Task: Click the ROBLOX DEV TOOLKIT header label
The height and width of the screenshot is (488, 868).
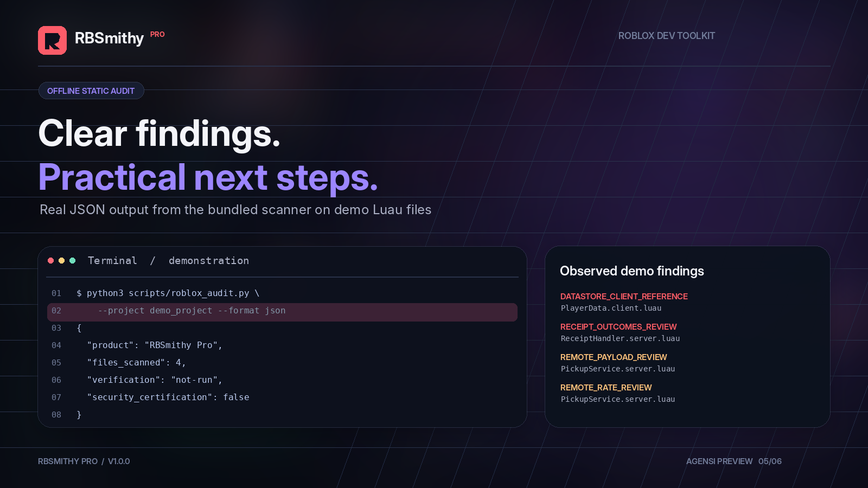Action: pyautogui.click(x=667, y=36)
